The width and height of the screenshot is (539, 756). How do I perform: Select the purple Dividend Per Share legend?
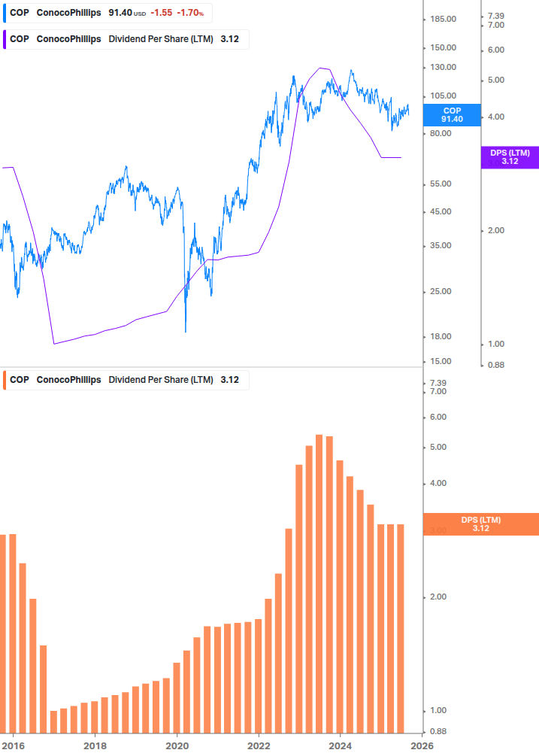coord(126,40)
